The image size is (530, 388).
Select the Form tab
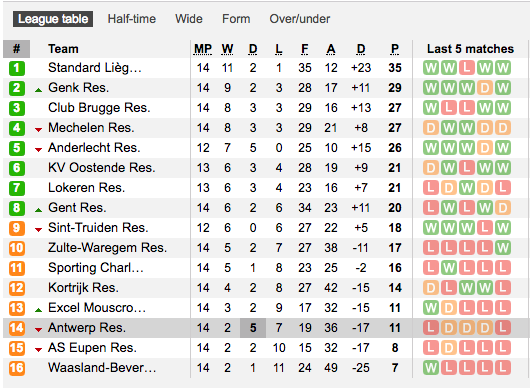coord(236,19)
